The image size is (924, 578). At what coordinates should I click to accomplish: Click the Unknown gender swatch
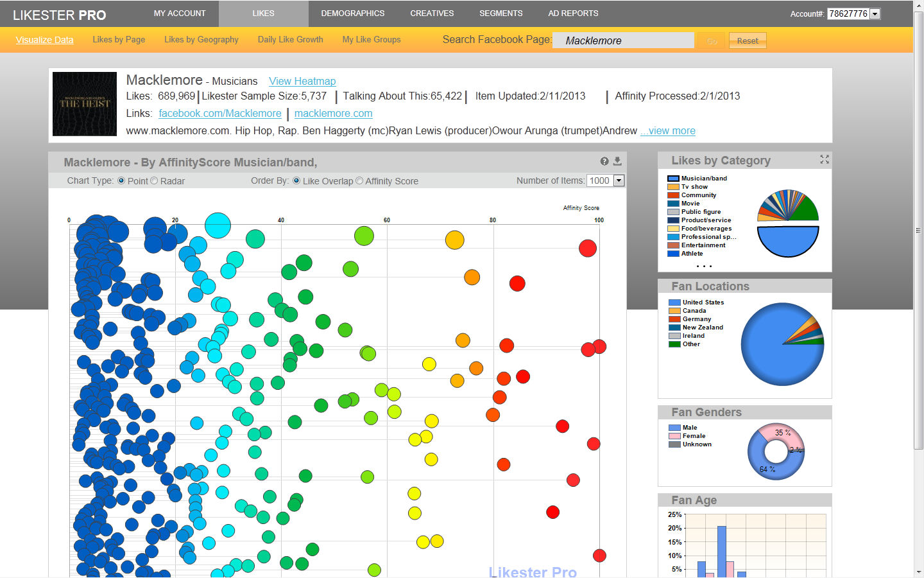coord(674,444)
